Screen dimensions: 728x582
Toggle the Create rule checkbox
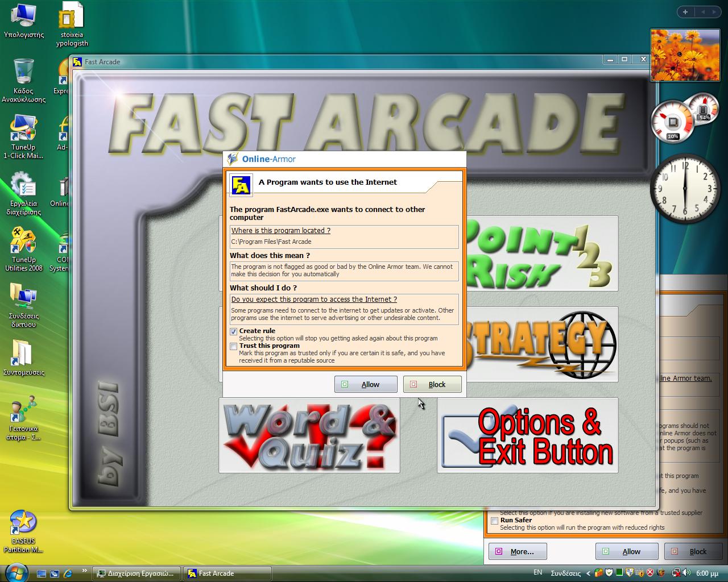[x=233, y=331]
